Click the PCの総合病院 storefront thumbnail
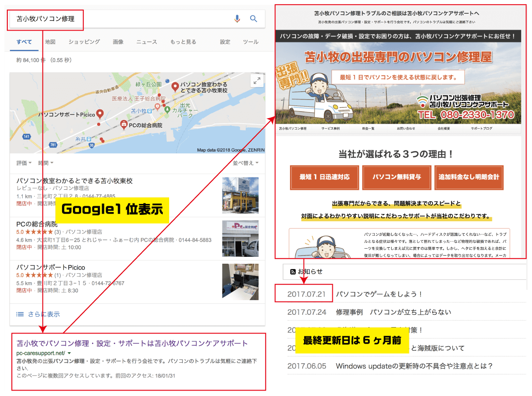 pos(240,239)
